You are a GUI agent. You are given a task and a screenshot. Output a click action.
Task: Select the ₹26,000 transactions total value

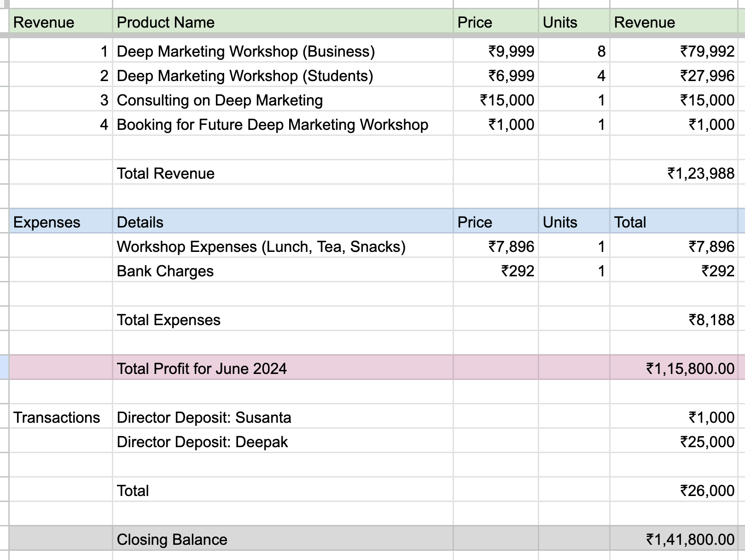(674, 490)
